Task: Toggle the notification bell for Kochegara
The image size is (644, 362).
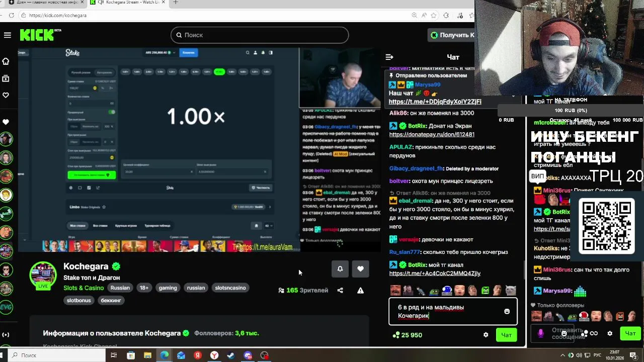Action: 340,268
